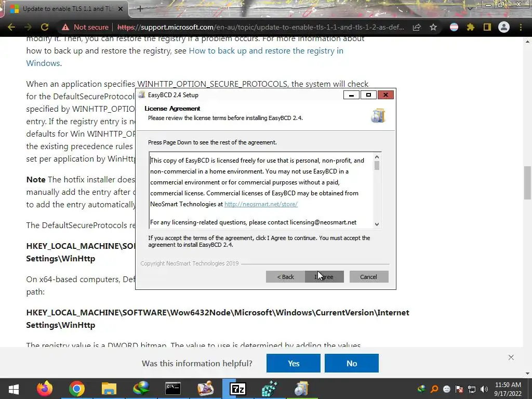Open the Command Prompt taskbar window

tap(172, 389)
